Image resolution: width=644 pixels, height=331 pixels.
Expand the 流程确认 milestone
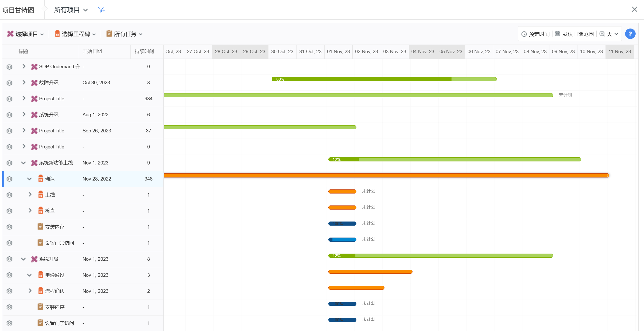[x=30, y=291]
